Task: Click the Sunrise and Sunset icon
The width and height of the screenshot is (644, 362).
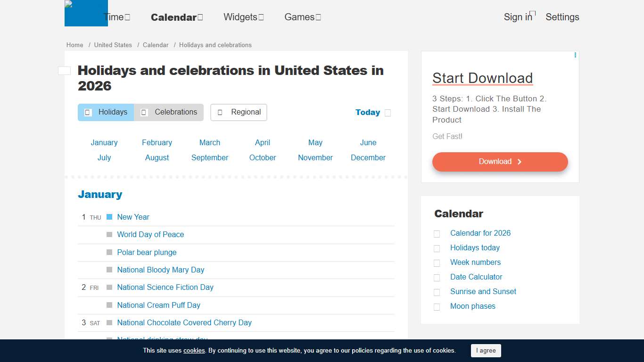Action: pyautogui.click(x=437, y=292)
